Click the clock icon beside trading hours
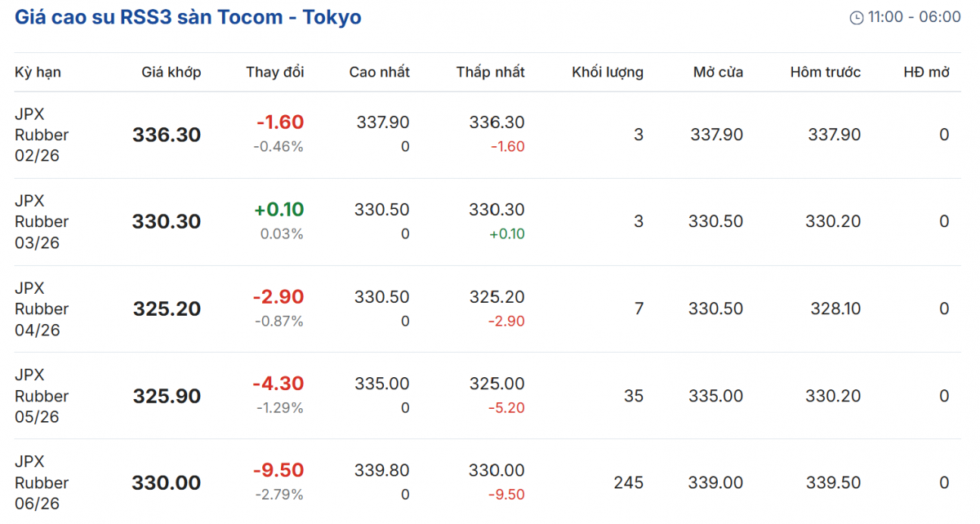Screen dimensions: 980x524 [857, 18]
